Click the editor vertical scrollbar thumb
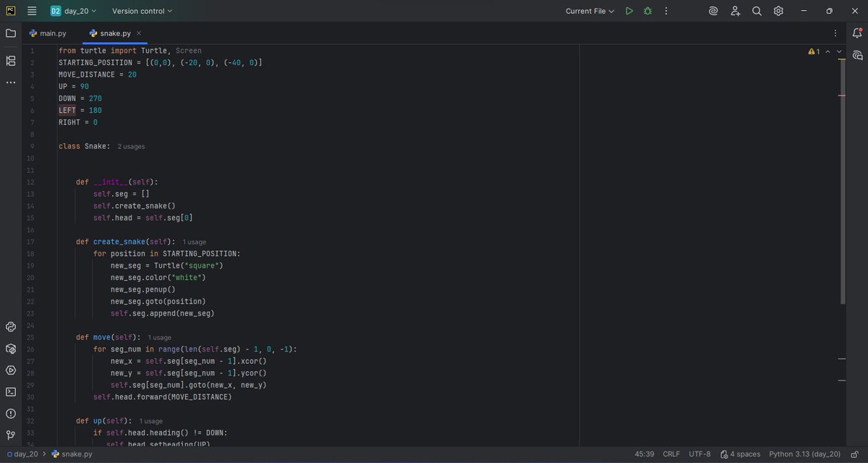This screenshot has height=463, width=868. 842,181
